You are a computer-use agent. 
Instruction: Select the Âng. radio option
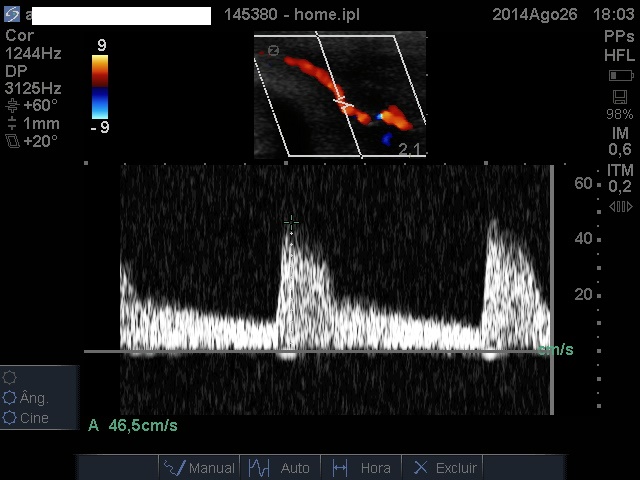pos(10,398)
